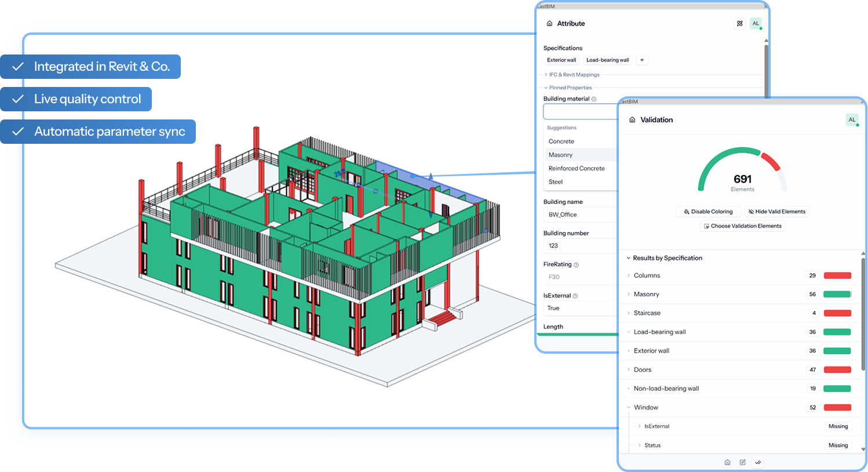
Task: Expand the Columns specification row
Action: pos(629,276)
